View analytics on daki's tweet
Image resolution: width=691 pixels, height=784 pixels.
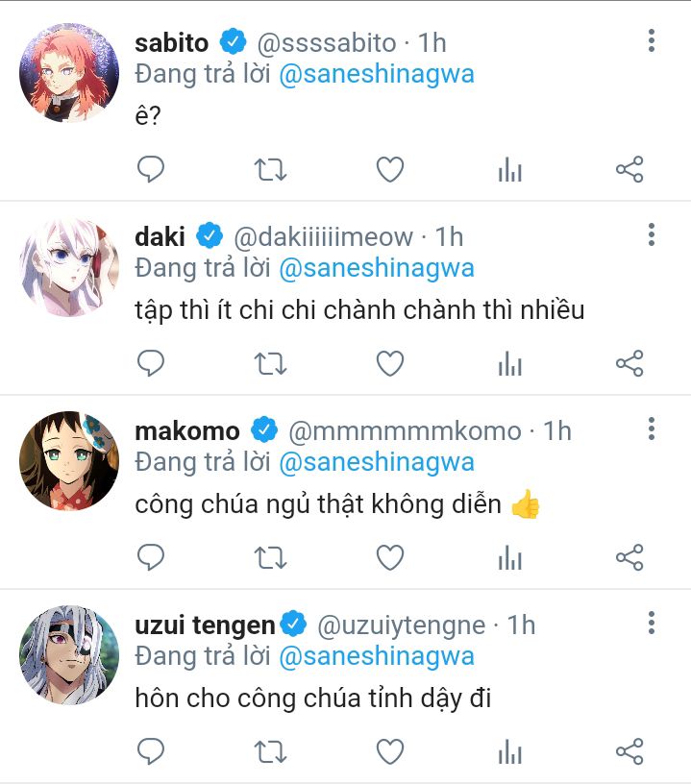(509, 363)
